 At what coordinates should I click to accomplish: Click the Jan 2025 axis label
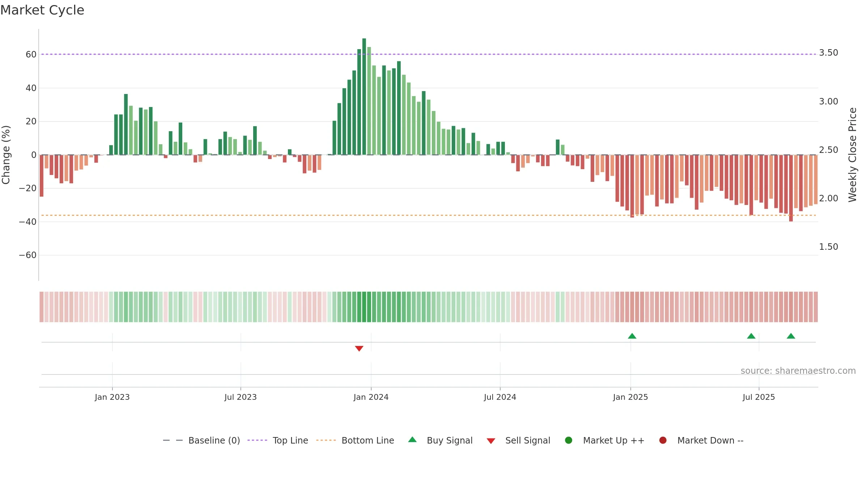point(630,397)
